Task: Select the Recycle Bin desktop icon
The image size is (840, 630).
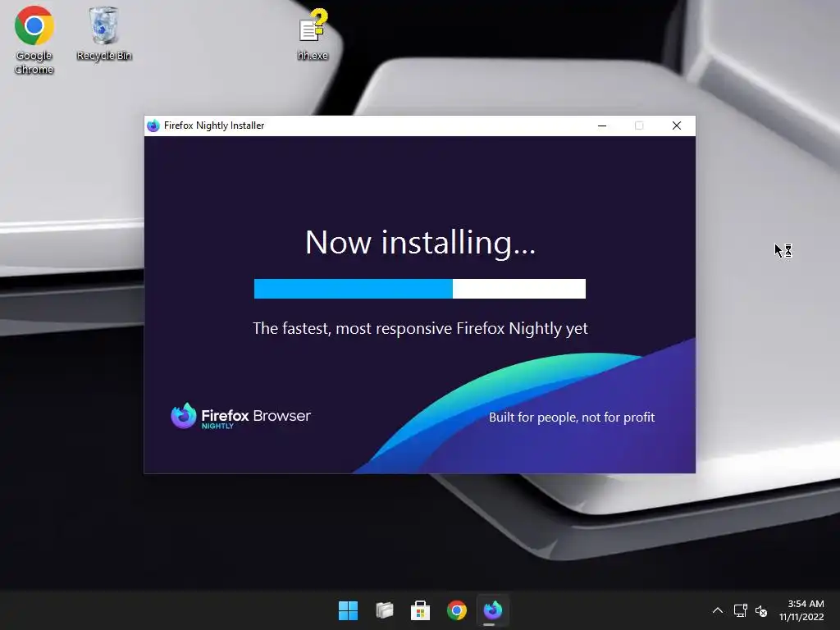Action: [x=103, y=33]
